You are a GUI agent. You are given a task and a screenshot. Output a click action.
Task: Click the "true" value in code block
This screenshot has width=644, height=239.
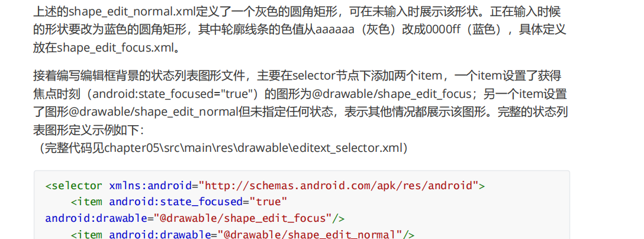268,202
